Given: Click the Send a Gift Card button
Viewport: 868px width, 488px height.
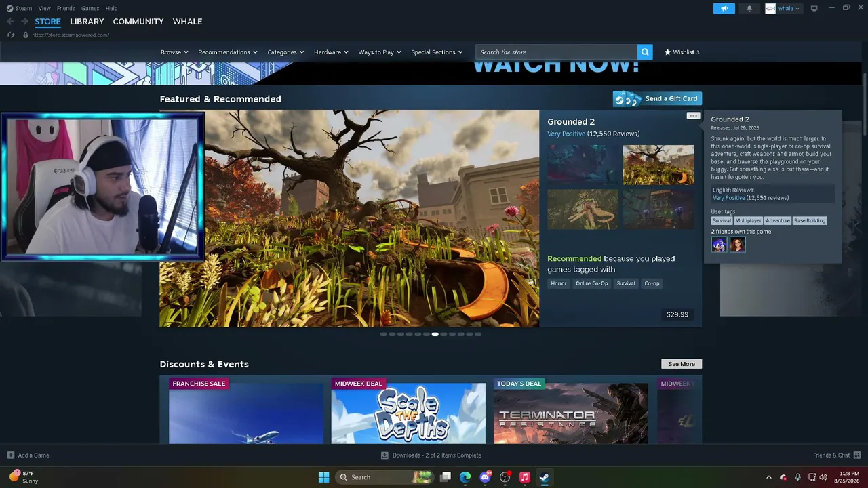Looking at the screenshot, I should click(x=657, y=99).
